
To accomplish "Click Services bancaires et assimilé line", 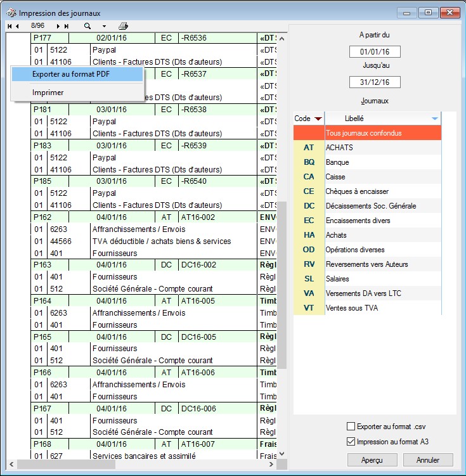I will (x=144, y=456).
